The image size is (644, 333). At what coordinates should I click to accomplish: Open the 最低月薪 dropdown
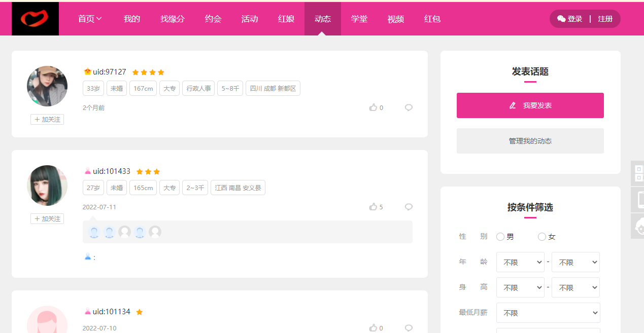coord(548,313)
